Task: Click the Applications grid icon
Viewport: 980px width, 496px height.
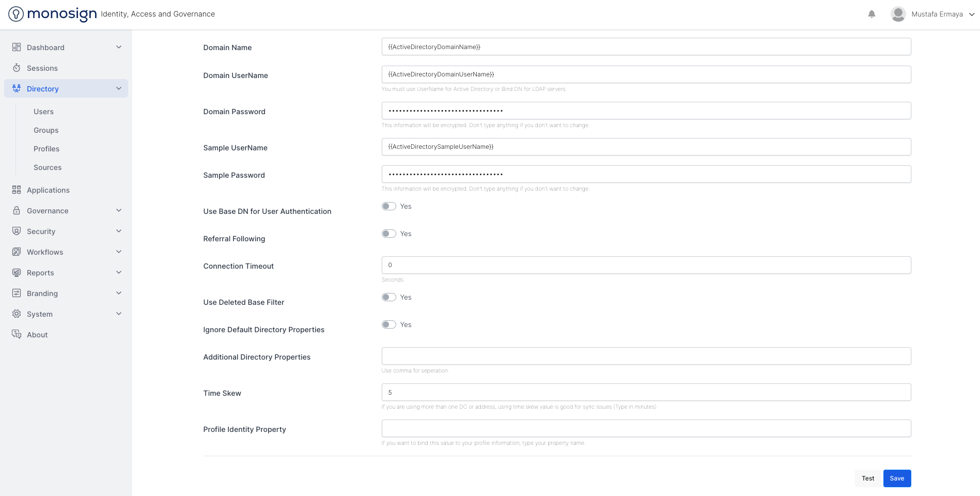Action: click(x=17, y=190)
